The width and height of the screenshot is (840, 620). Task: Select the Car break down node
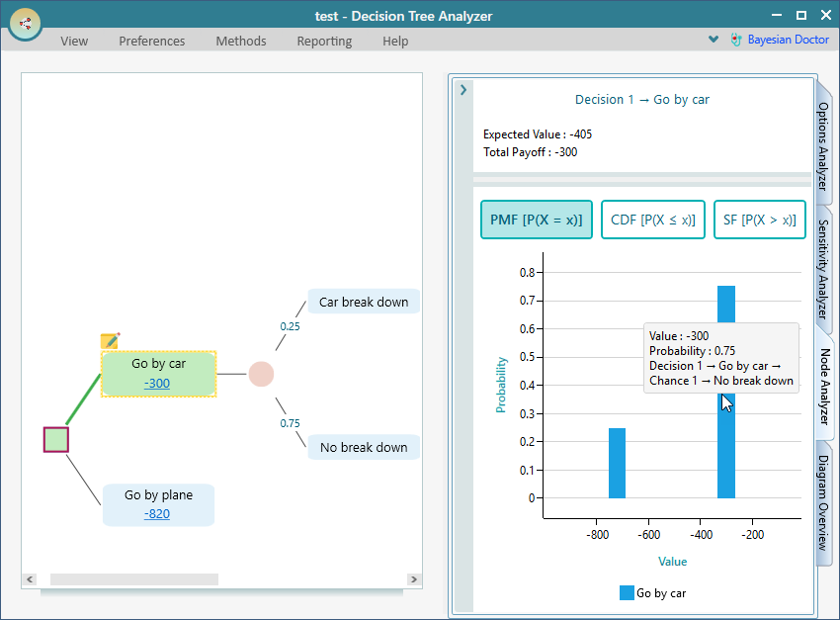pos(363,302)
